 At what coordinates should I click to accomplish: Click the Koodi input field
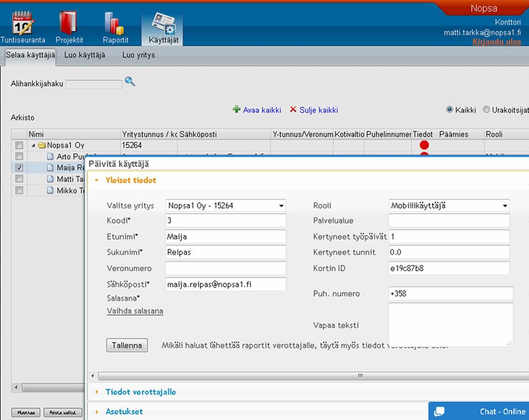click(x=226, y=221)
